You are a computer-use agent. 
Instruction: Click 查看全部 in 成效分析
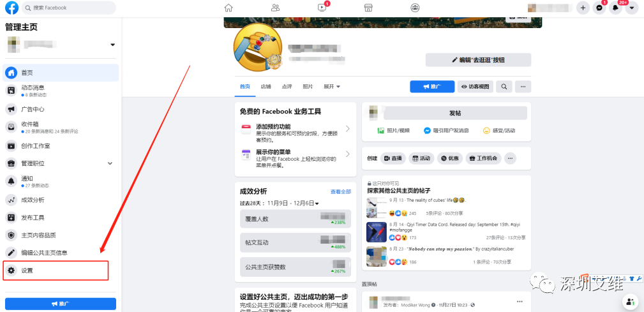[341, 191]
